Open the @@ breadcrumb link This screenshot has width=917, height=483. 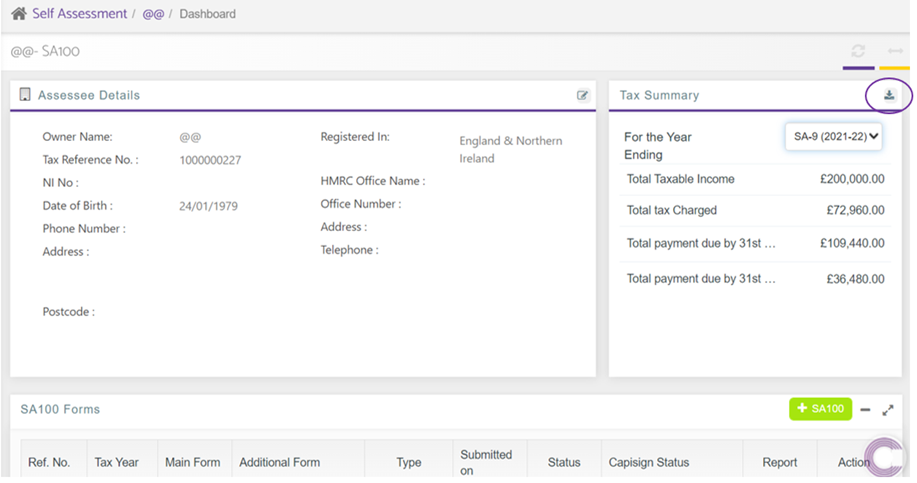point(153,14)
